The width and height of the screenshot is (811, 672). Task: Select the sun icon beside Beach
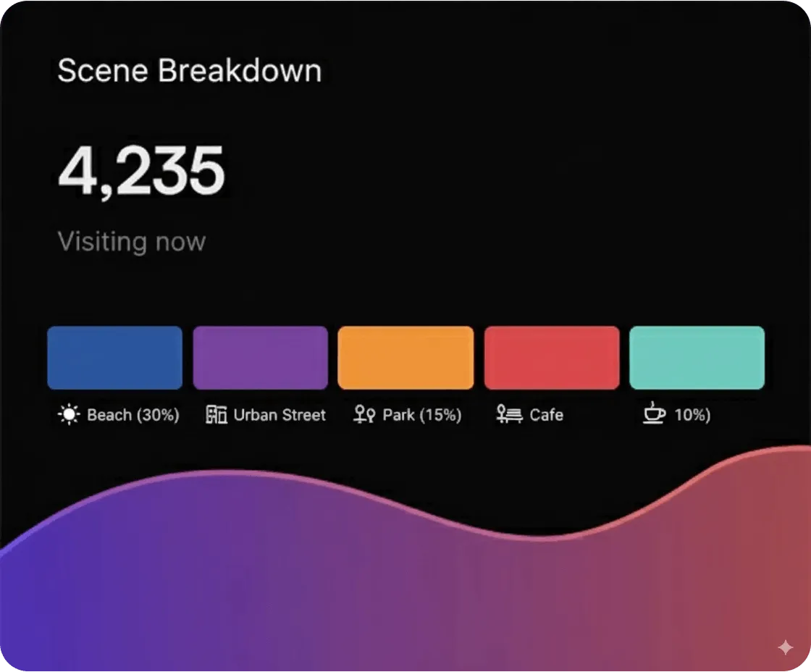click(67, 415)
